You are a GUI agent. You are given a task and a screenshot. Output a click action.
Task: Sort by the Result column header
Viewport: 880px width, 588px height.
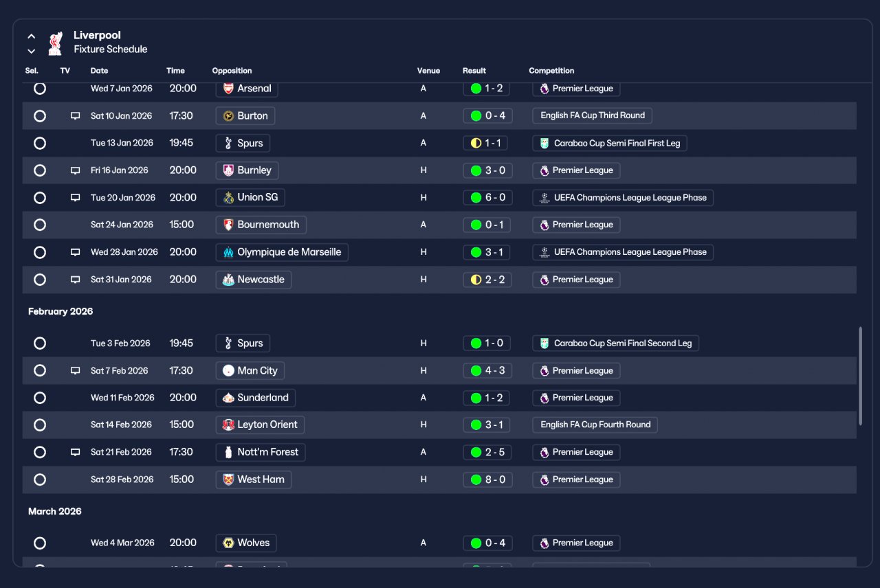(x=474, y=71)
